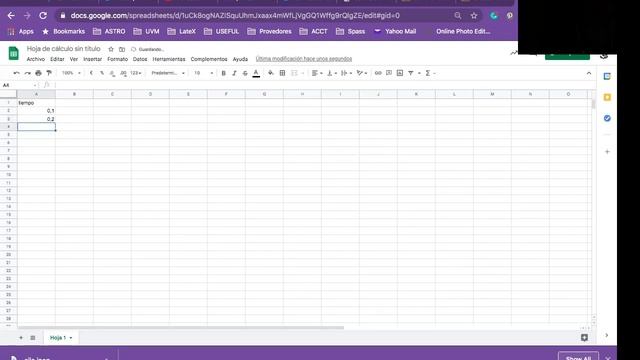640x360 pixels.
Task: Insert a link
Action: (378, 73)
